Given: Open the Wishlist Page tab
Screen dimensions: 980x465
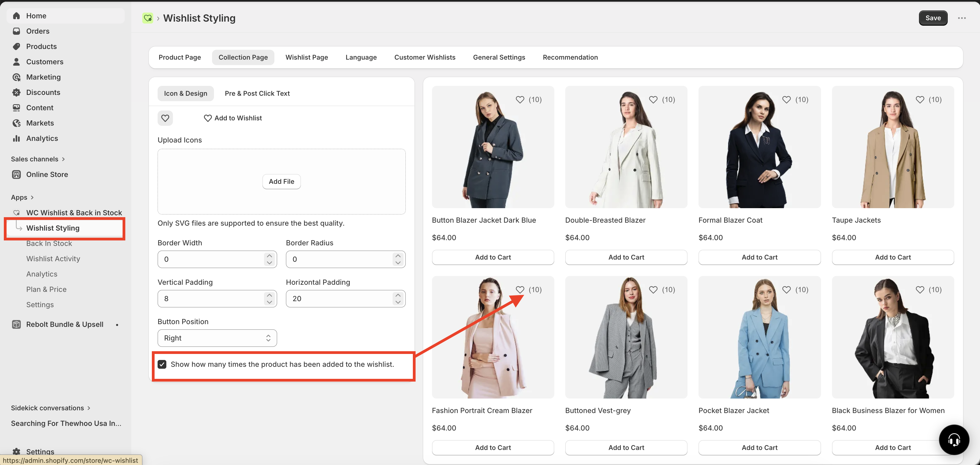Looking at the screenshot, I should (x=307, y=57).
